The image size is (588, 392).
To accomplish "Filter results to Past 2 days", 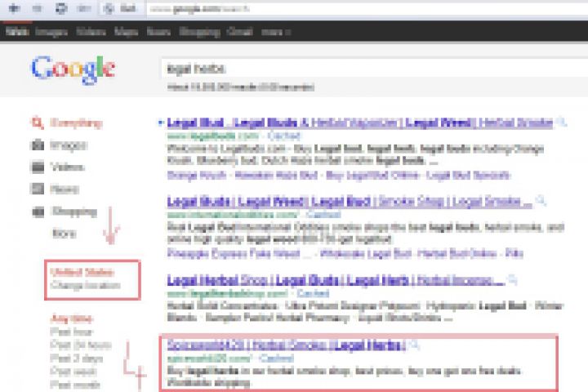I will (77, 359).
